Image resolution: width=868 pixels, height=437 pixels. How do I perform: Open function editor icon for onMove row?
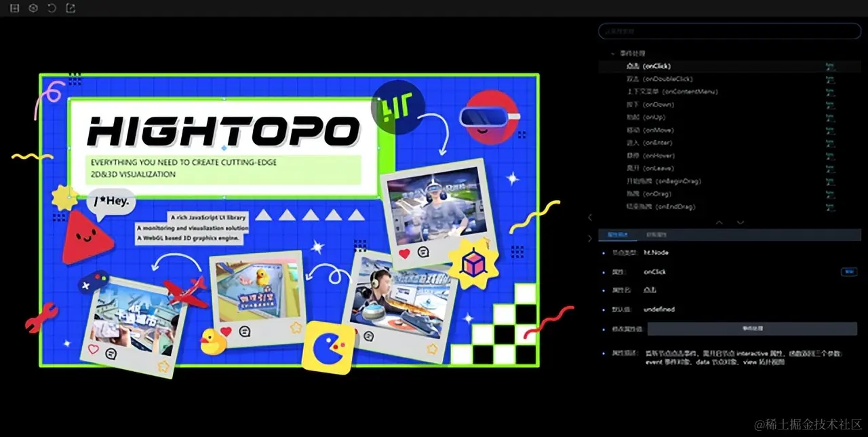[829, 130]
